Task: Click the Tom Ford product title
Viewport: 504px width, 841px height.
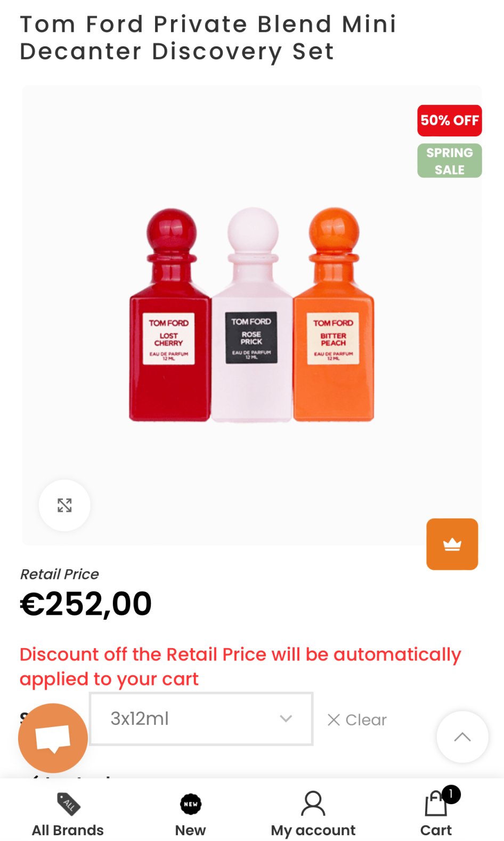Action: click(x=208, y=38)
